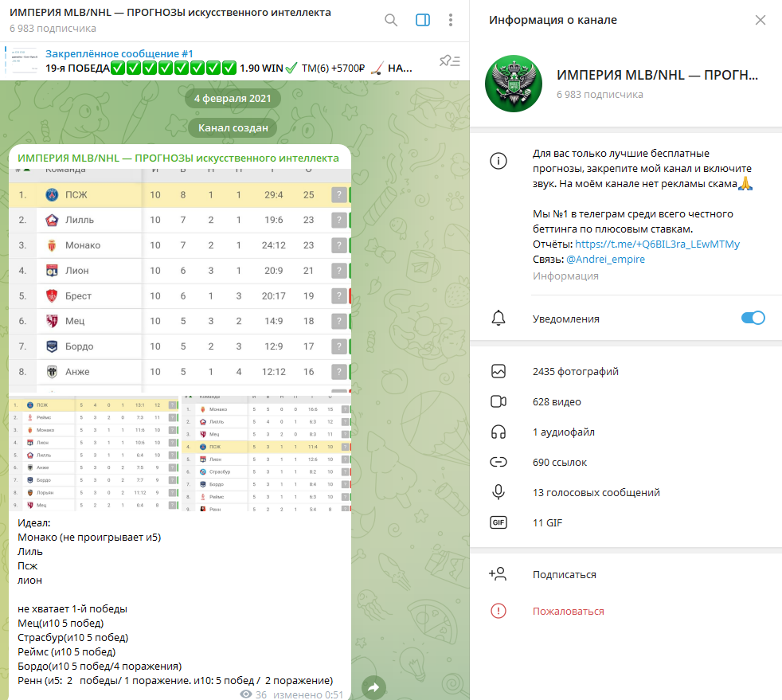Click the pinned message thumbnail preview
This screenshot has height=700, width=782.
(x=25, y=61)
